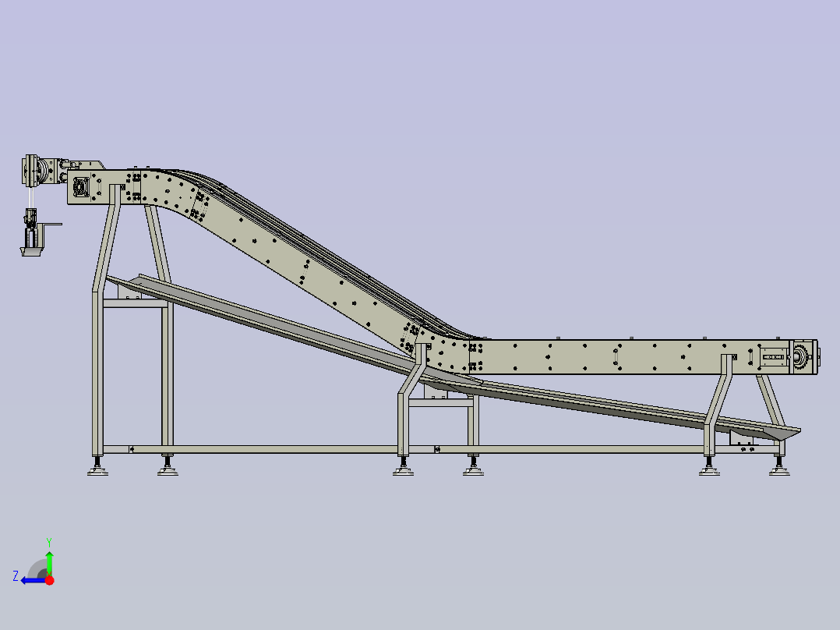Select the take-up tensioner slot near tail end
Screen dimensions: 840x630
(x=773, y=357)
